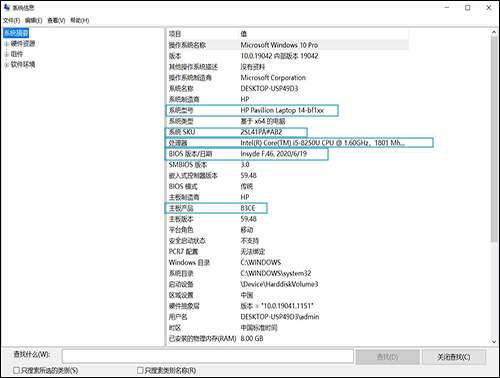The width and height of the screenshot is (500, 378).
Task: Open the 文件(F) menu
Action: 11,21
